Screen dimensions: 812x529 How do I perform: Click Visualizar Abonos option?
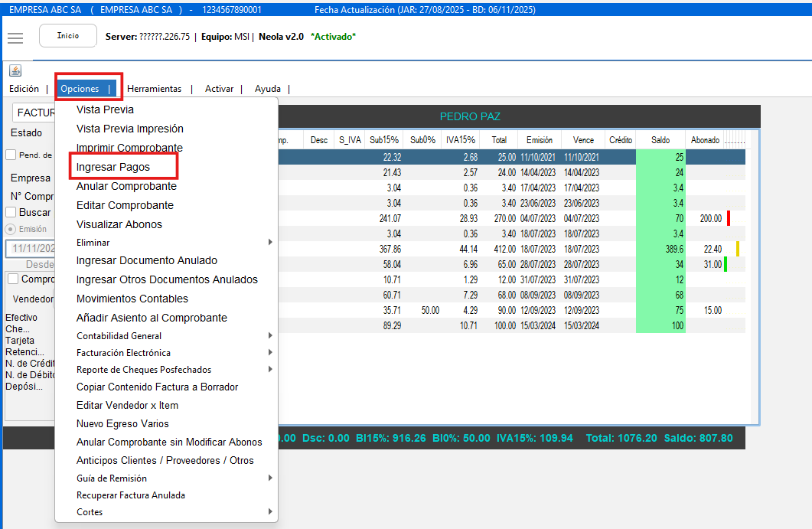click(119, 224)
